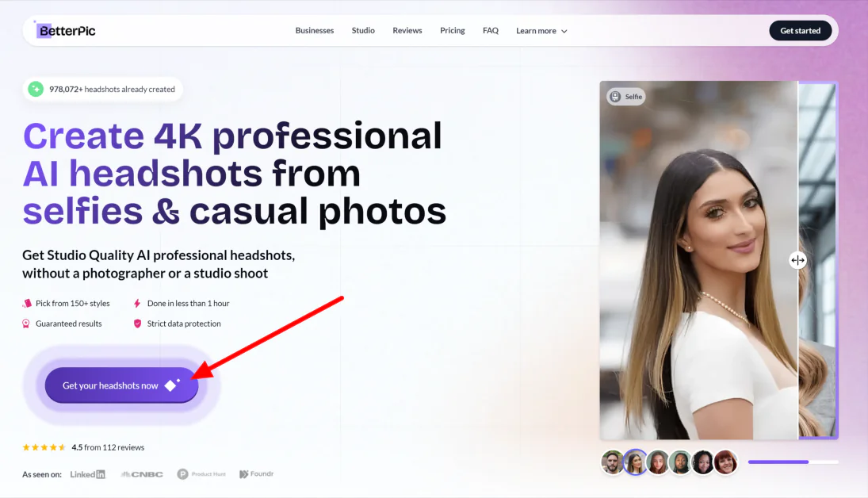Screen dimensions: 868x498
Task: Select the woman with curly dark hair avatar
Action: click(702, 462)
